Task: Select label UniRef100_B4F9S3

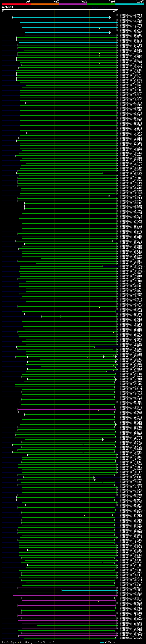Action: (131, 48)
